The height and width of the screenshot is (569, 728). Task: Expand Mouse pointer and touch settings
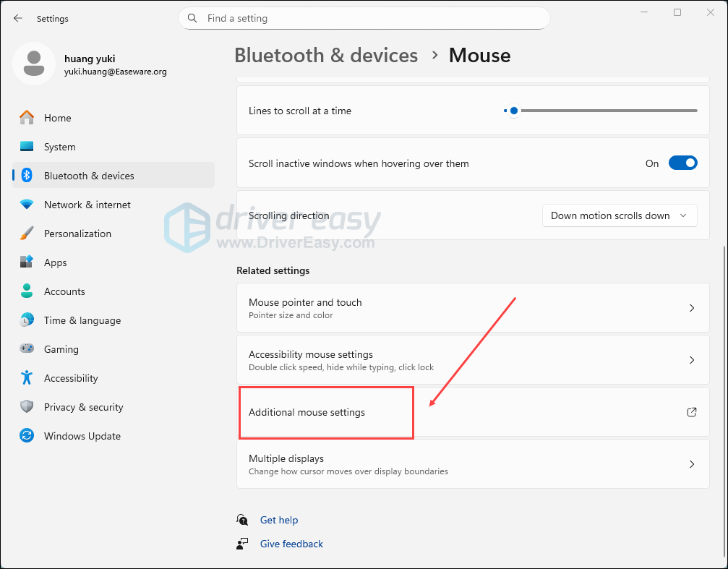coord(691,308)
